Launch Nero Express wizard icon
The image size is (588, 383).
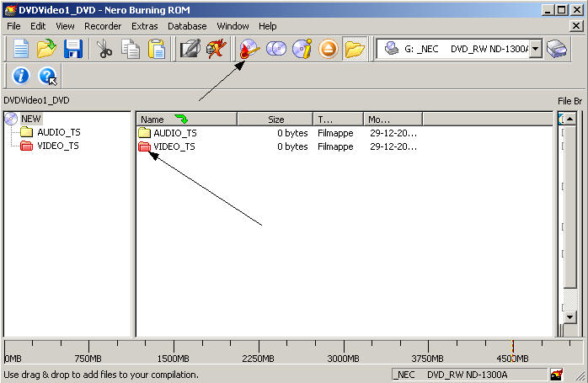(x=216, y=49)
